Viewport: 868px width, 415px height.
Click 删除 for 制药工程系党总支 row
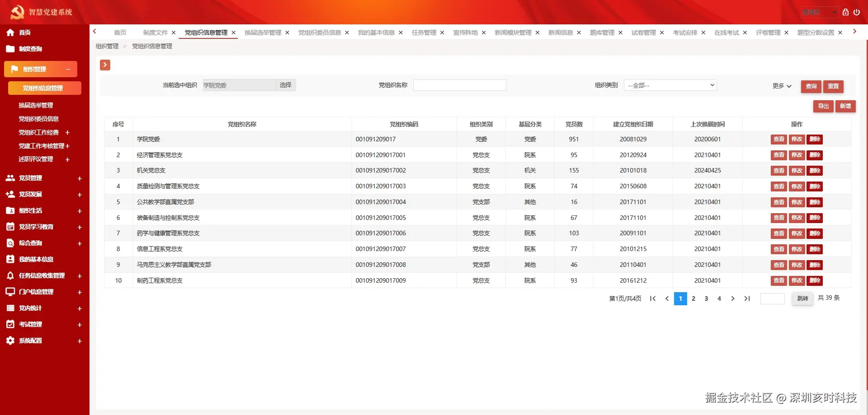(x=815, y=280)
